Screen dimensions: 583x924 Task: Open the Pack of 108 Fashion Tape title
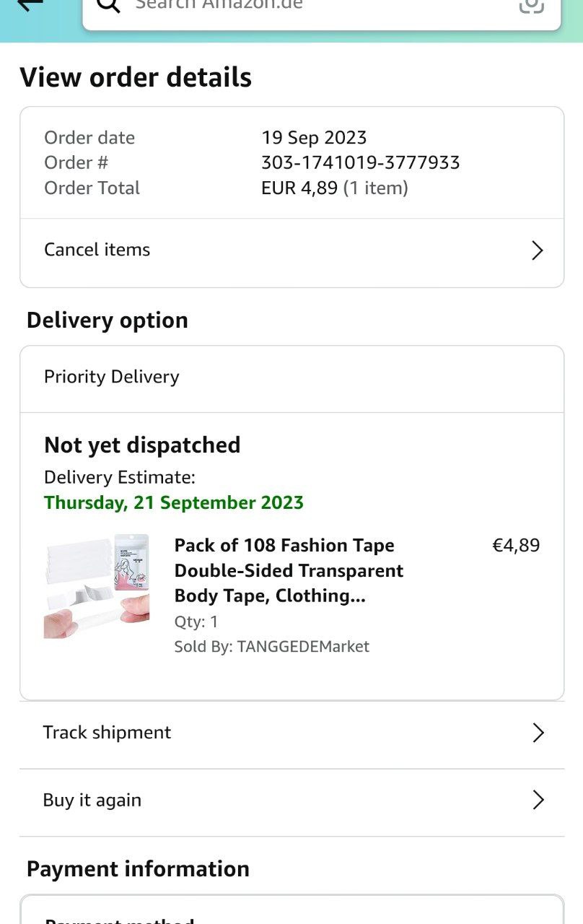click(x=289, y=570)
